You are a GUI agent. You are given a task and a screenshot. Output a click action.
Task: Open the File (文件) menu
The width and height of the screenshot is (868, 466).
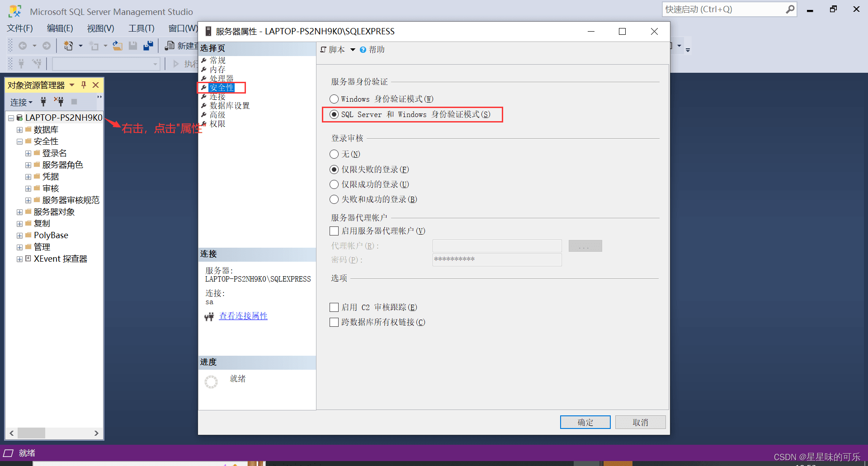(20, 28)
